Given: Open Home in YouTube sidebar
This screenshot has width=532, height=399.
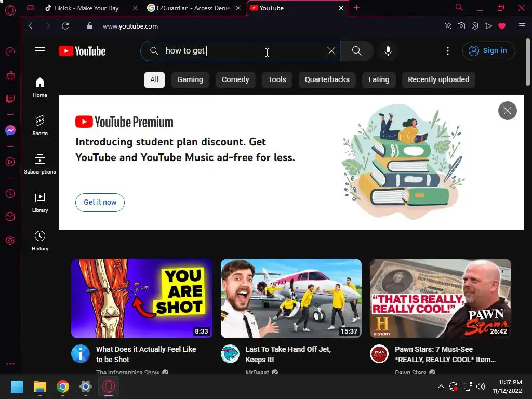Looking at the screenshot, I should click(40, 87).
